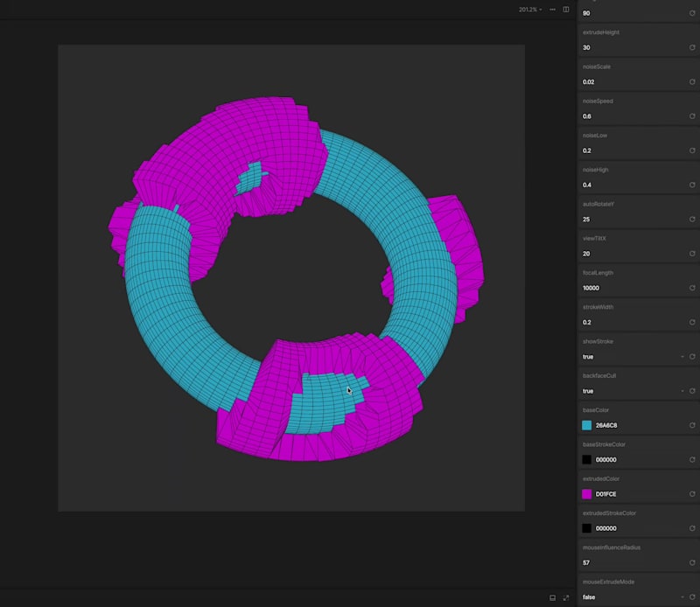The width and height of the screenshot is (700, 607).
Task: Select the noiseSpeed value field showing 0.6
Action: click(x=612, y=115)
